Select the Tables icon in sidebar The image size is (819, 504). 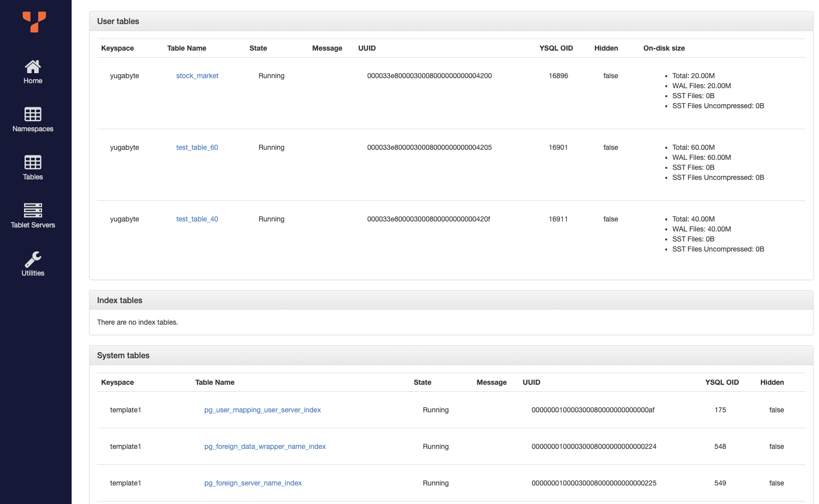point(33,162)
